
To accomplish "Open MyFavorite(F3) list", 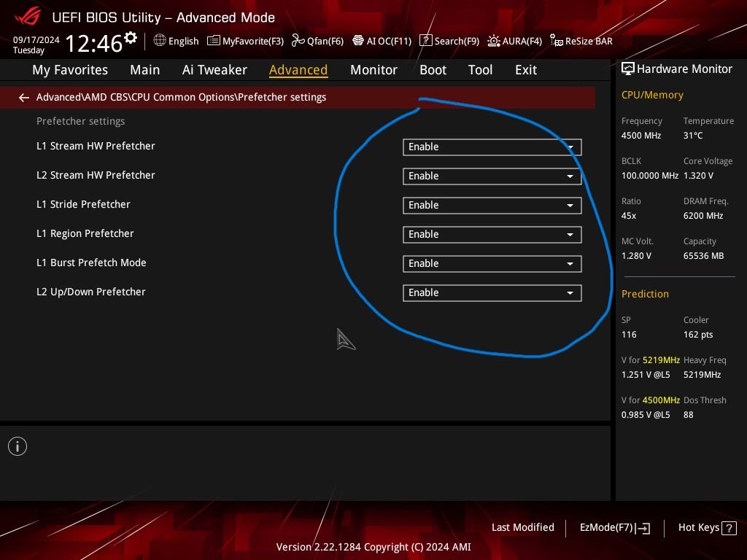I will click(245, 41).
